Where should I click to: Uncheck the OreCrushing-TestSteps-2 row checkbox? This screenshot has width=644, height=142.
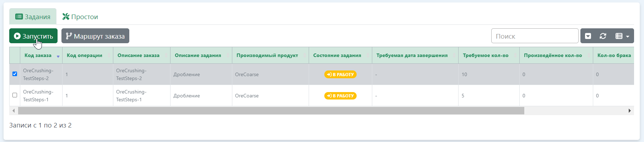click(x=15, y=74)
